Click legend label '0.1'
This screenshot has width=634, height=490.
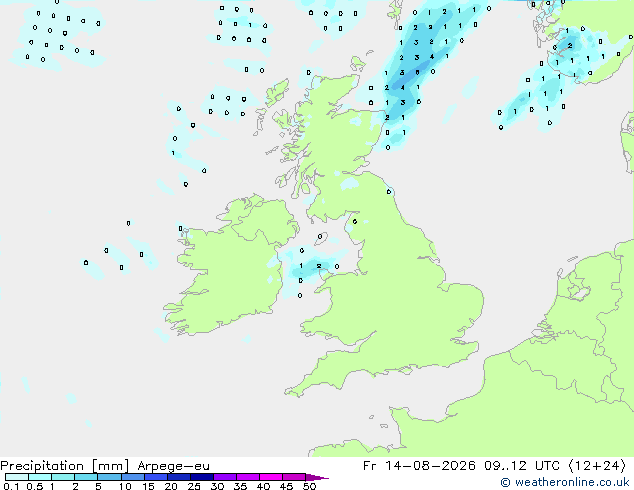pos(11,486)
